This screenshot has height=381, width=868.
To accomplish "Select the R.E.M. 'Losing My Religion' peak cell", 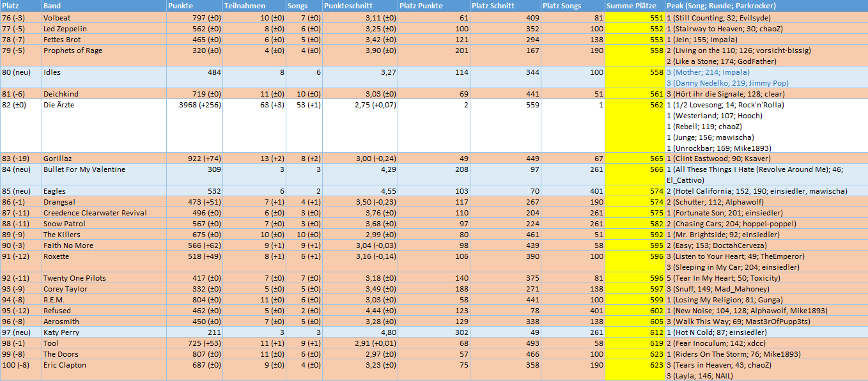I will click(765, 300).
